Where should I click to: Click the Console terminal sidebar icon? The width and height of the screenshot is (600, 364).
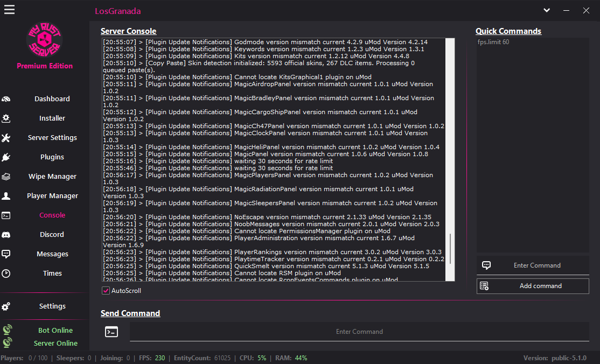click(x=6, y=215)
